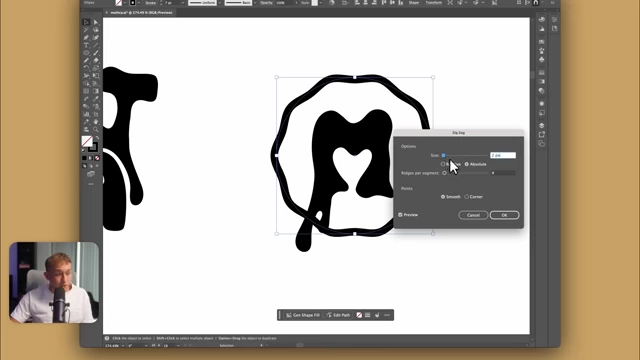
Task: Select the Pen tool
Action: 86,38
